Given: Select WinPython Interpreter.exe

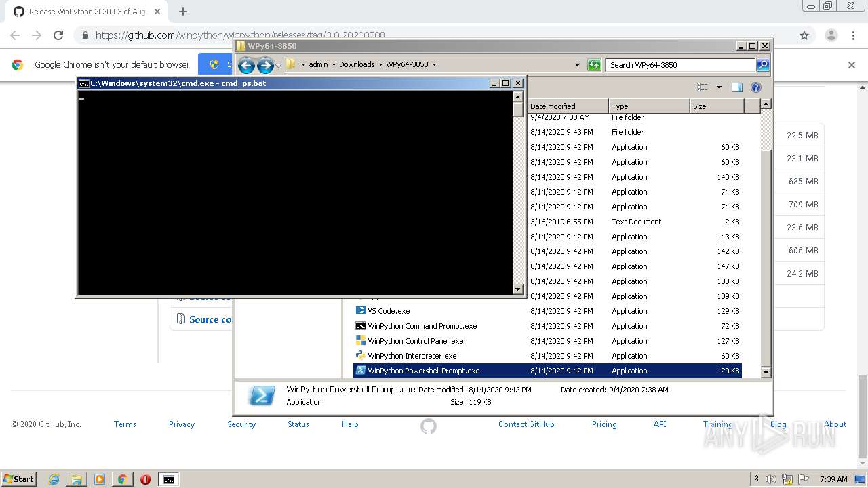Looking at the screenshot, I should coord(547,356).
